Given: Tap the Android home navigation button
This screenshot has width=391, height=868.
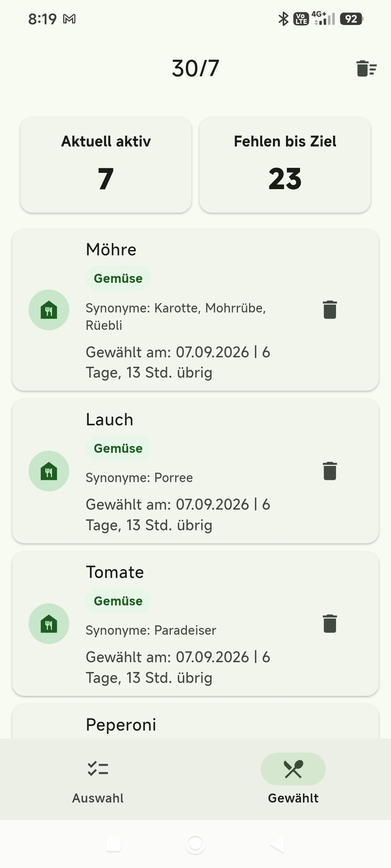Looking at the screenshot, I should click(x=195, y=844).
